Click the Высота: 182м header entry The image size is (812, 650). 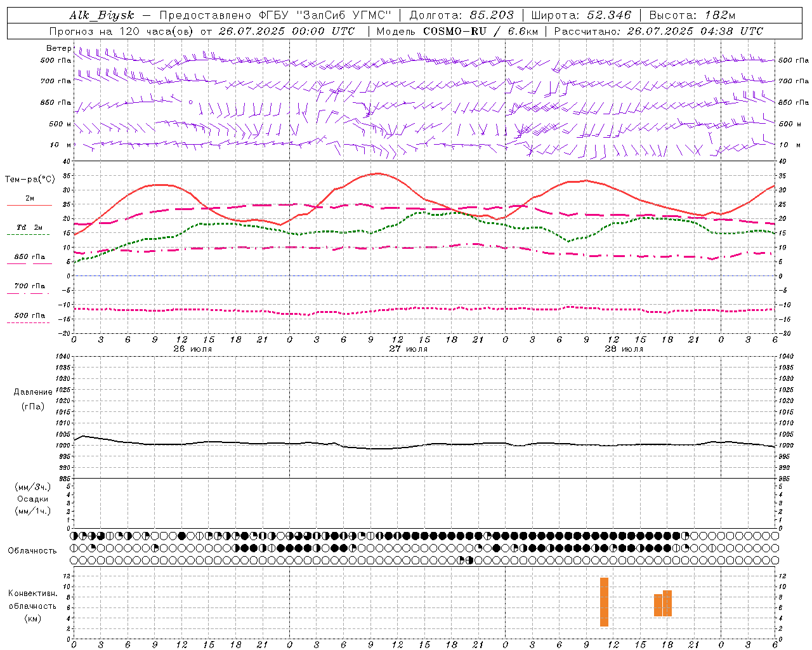click(x=692, y=16)
